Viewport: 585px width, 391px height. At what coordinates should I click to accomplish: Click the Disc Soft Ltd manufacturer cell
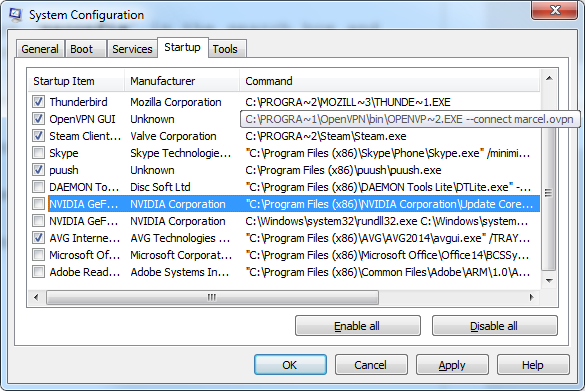(x=160, y=187)
